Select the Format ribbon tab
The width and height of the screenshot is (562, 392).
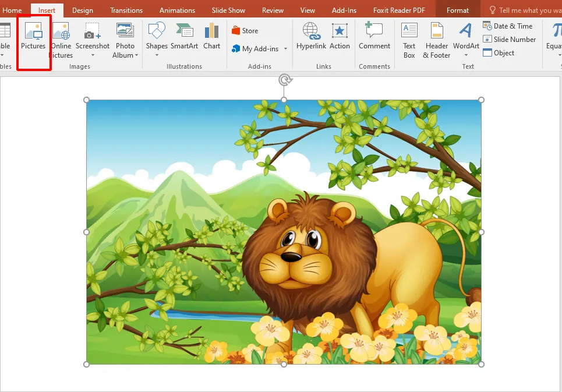tap(457, 9)
